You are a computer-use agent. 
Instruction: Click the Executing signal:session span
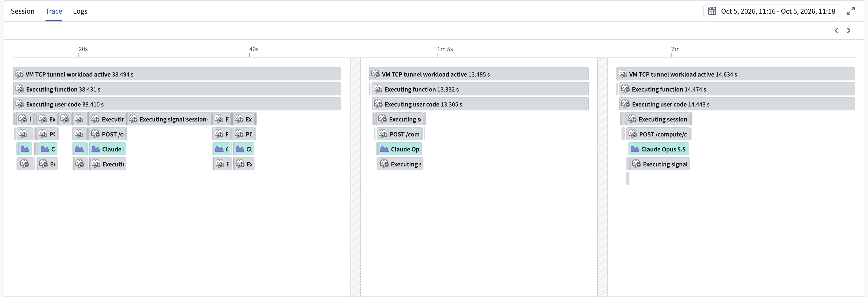coord(169,119)
